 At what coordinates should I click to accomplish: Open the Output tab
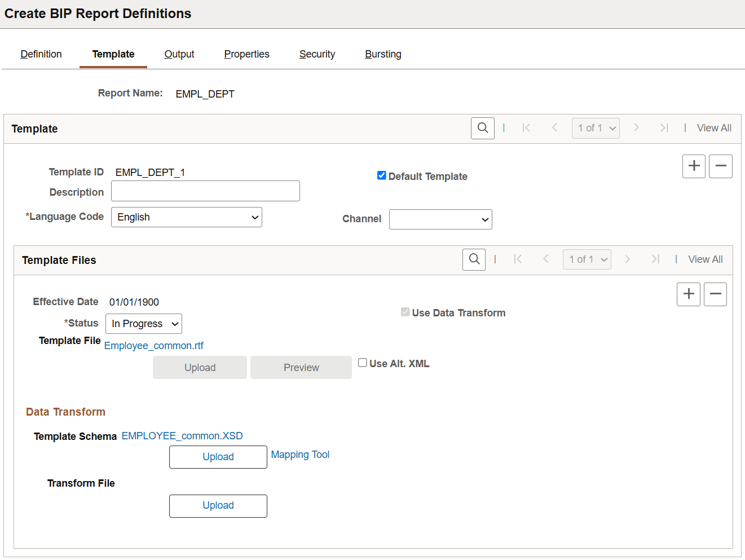(179, 54)
